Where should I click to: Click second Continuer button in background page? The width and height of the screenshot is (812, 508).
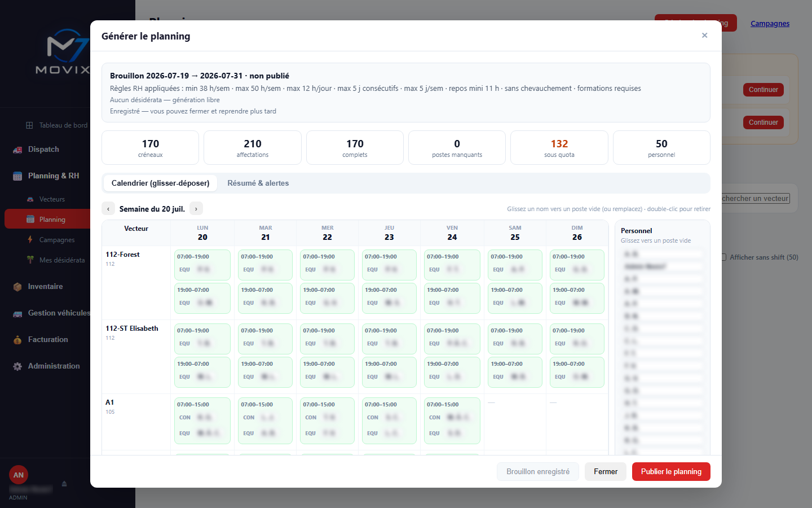764,122
